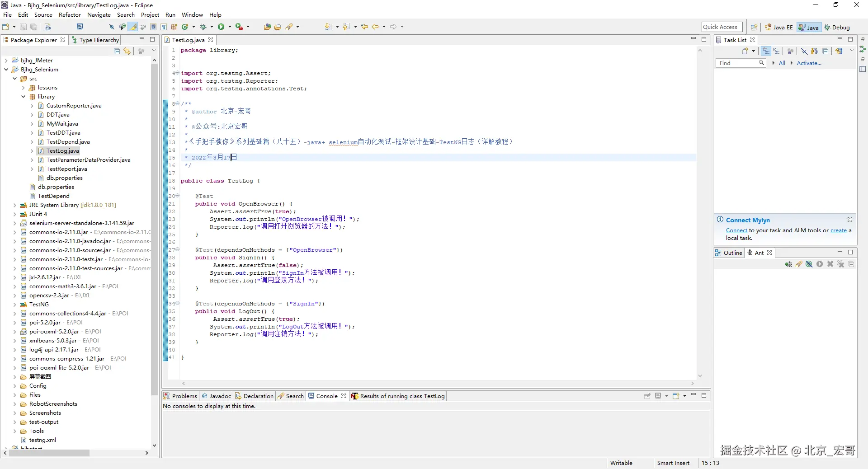The image size is (868, 469).
Task: Click the All working set link
Action: coord(782,63)
